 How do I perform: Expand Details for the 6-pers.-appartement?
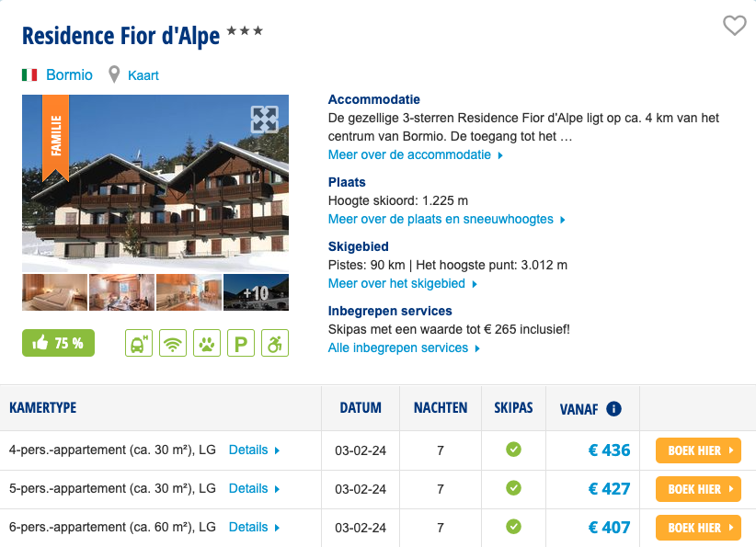tap(254, 528)
